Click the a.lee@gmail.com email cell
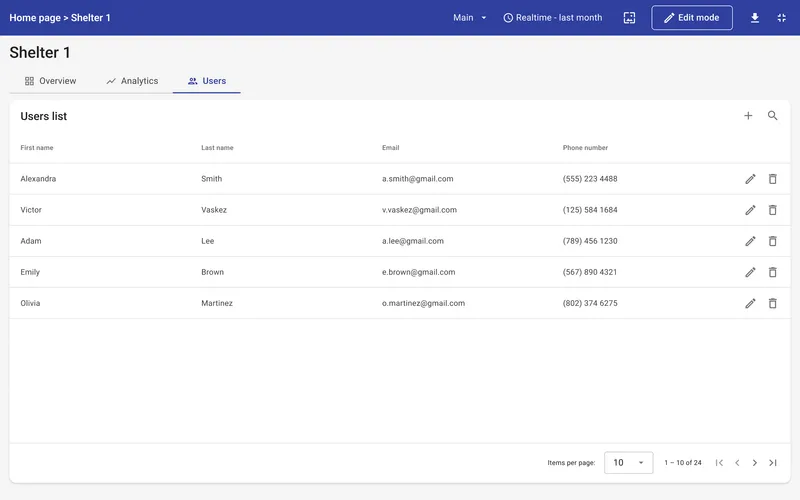Screen dimensions: 800x500 [x=413, y=241]
